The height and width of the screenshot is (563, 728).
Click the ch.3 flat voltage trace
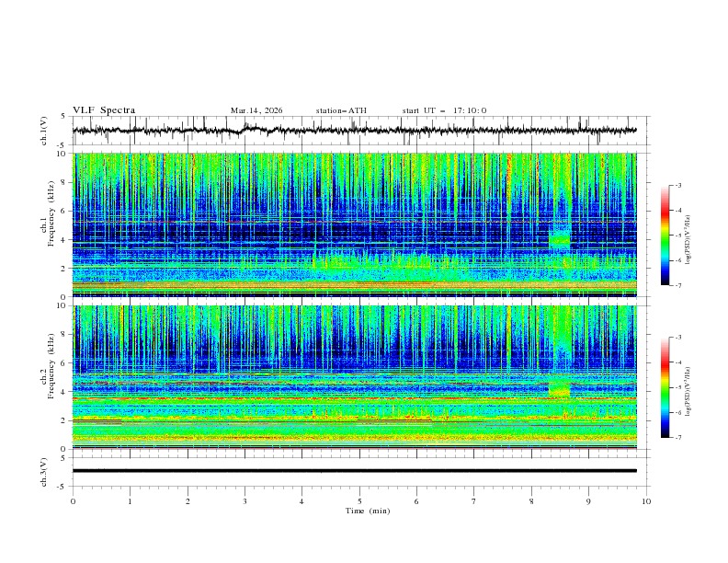354,471
